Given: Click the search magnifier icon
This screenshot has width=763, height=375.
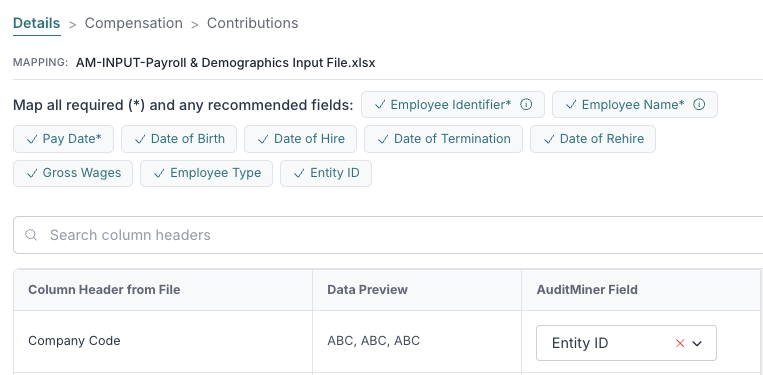Looking at the screenshot, I should 31,235.
